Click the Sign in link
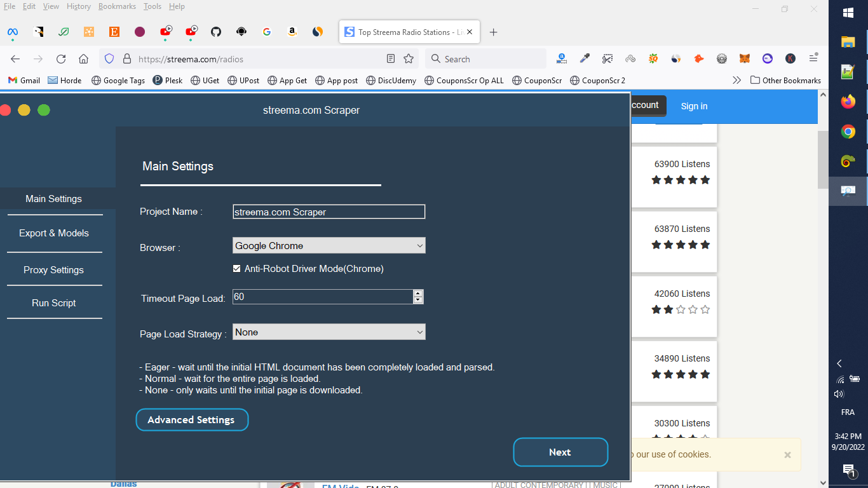 click(694, 106)
